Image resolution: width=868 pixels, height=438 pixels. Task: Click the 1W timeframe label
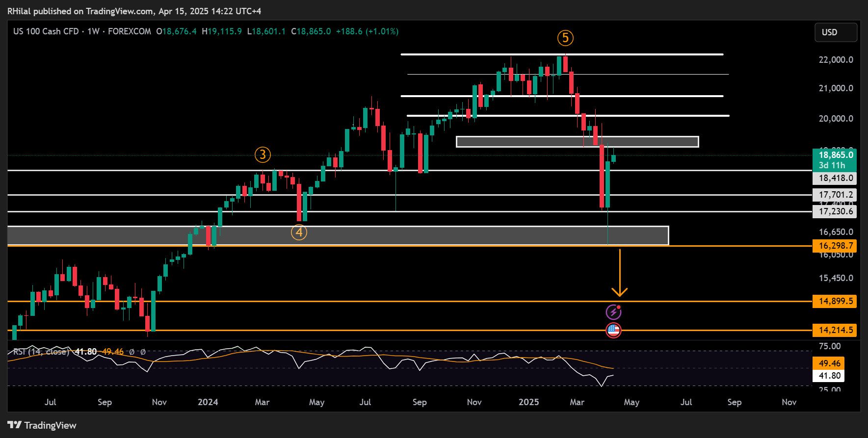coord(93,31)
